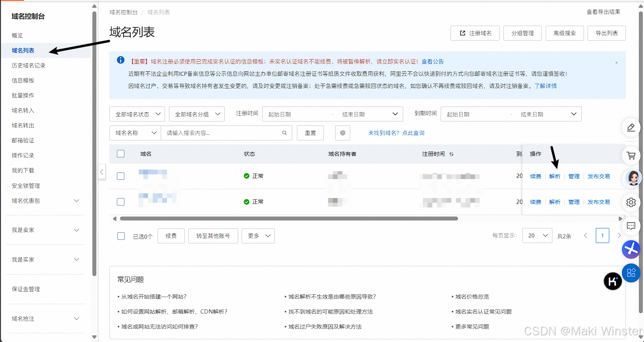Viewport: 644px width, 342px height.
Task: Collapse the sidebar with the arrow handle
Action: [102, 172]
